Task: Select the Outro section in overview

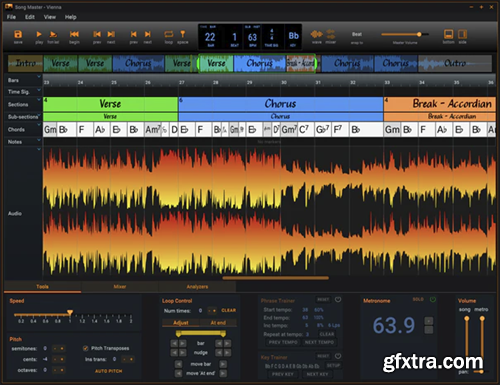Action: point(455,63)
